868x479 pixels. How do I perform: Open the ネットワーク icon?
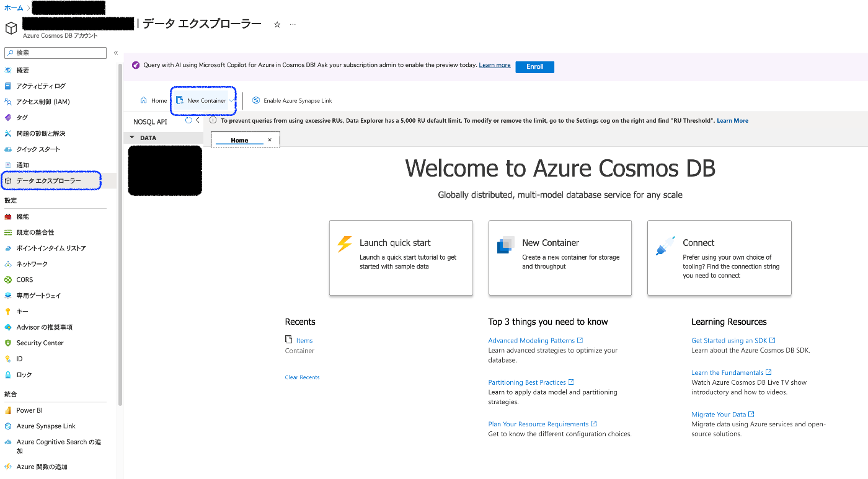8,264
